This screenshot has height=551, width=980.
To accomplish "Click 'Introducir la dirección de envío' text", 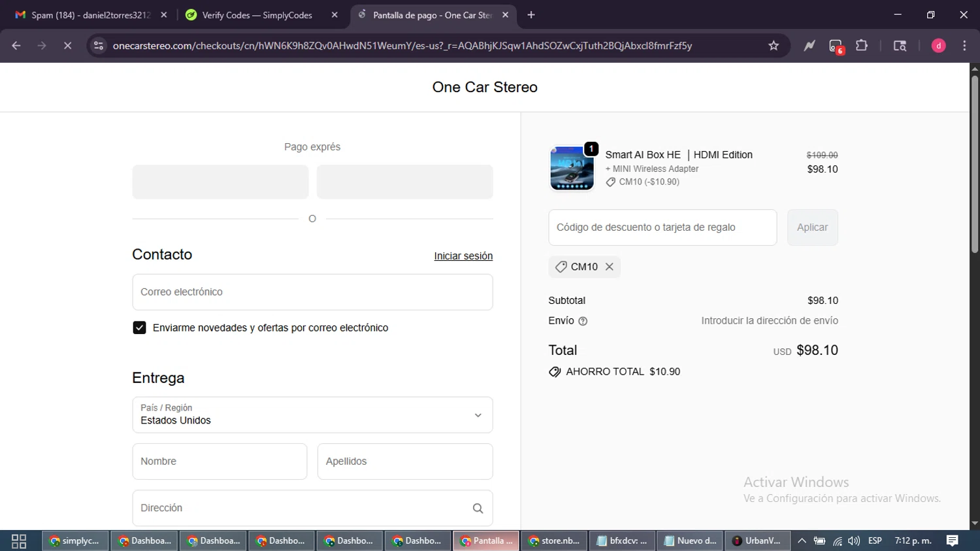I will click(770, 321).
